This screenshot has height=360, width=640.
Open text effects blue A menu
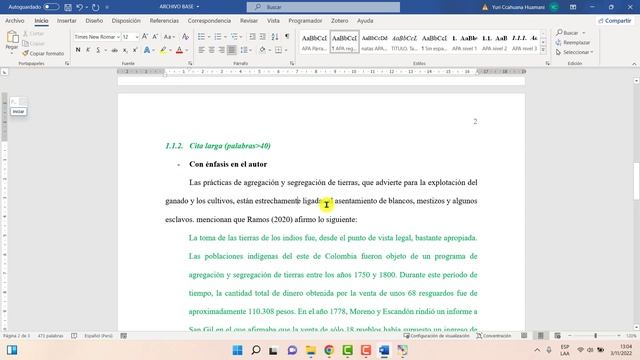tap(147, 50)
